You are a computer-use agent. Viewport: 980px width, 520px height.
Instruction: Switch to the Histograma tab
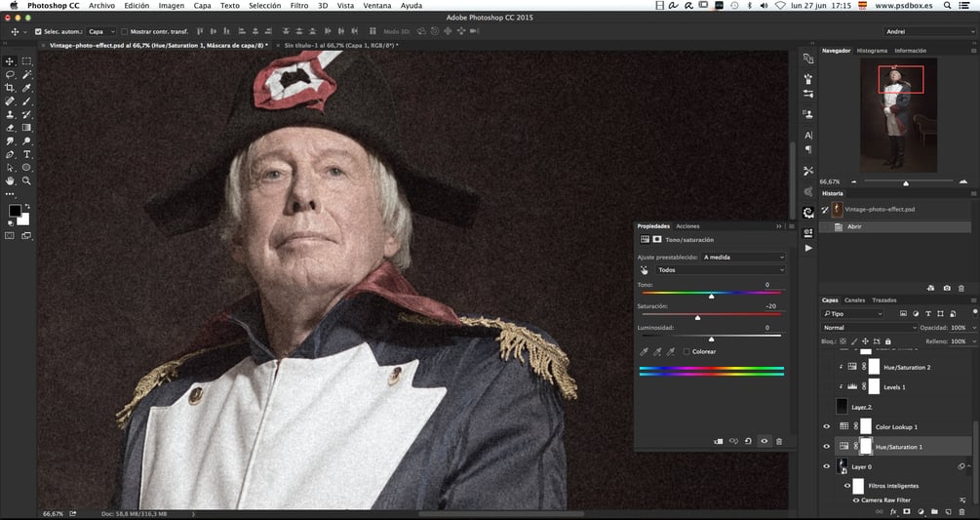click(872, 51)
